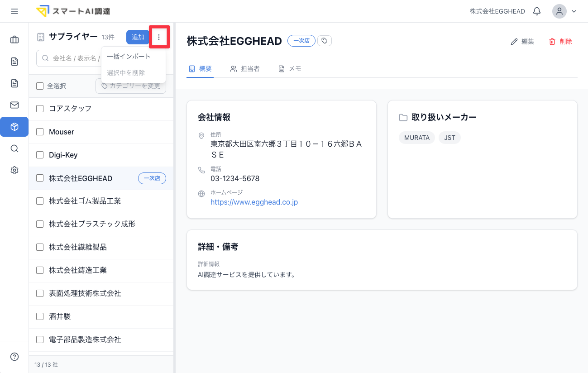Select 株式会社鋳造工業 supplier row
This screenshot has height=373, width=588.
(x=101, y=270)
